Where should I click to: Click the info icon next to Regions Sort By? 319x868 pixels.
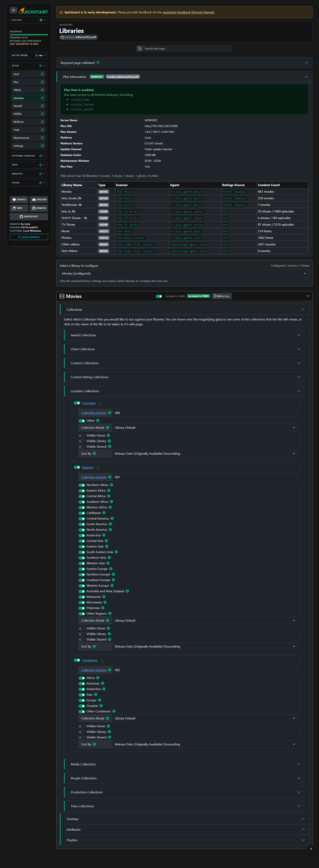point(94,646)
